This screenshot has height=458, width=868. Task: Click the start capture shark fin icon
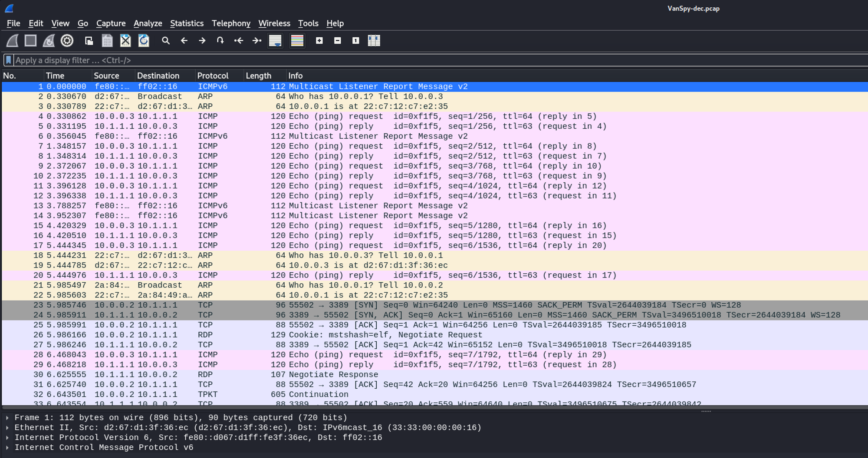(12, 41)
